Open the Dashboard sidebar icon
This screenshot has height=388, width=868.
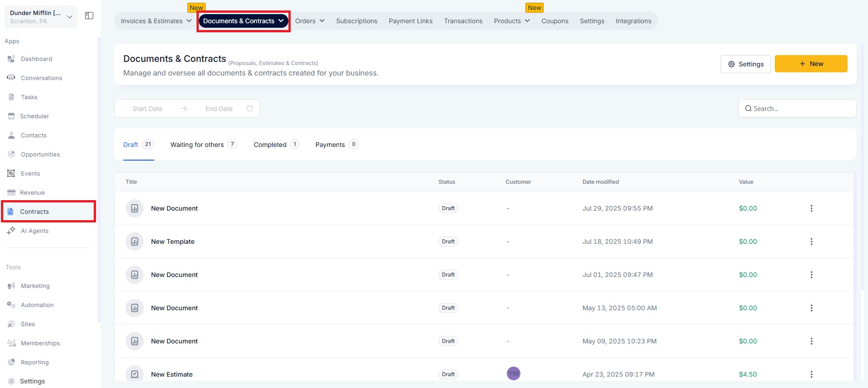tap(11, 59)
